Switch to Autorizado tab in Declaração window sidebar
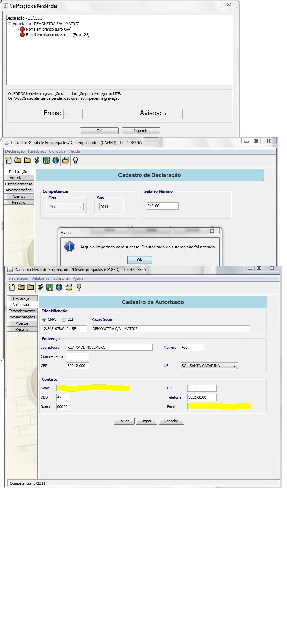Screen dimensions: 287x644 19,178
